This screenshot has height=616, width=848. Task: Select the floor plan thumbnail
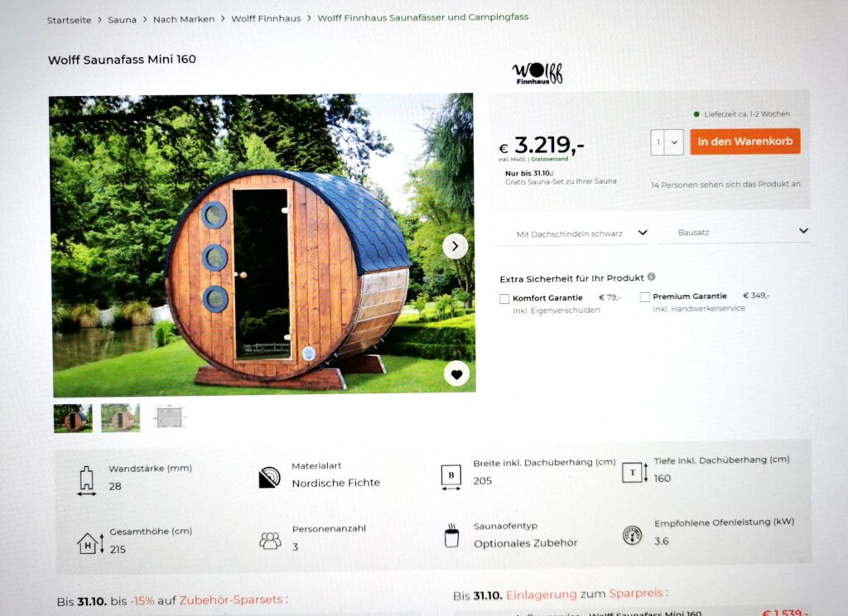tap(169, 417)
